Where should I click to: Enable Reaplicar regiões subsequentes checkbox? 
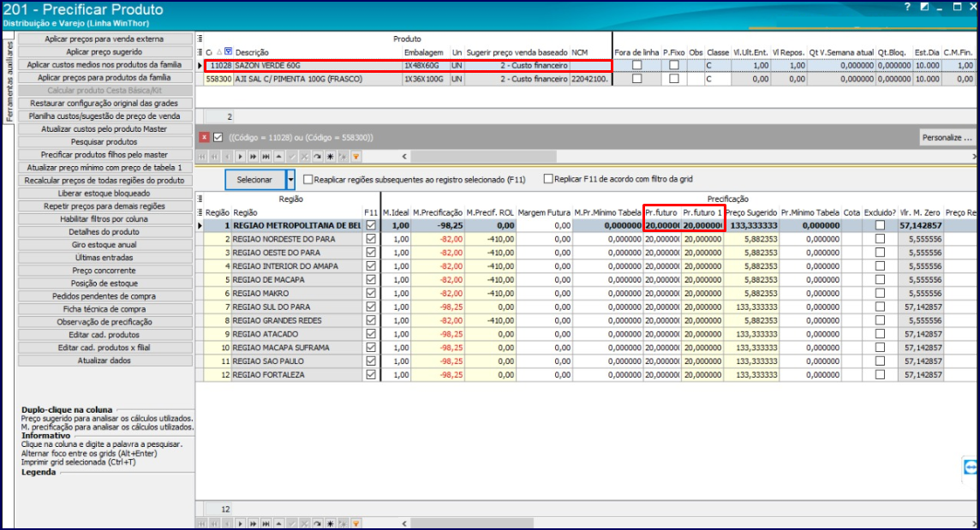[x=308, y=179]
